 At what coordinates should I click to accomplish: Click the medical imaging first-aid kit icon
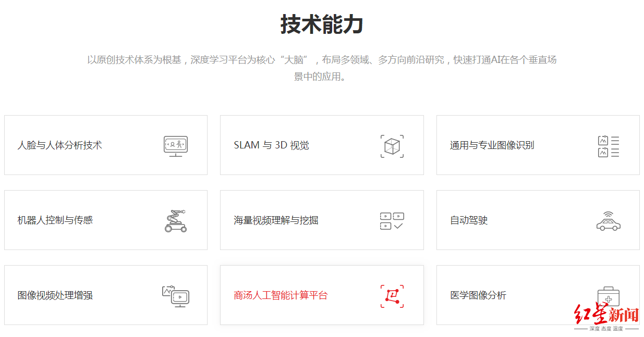(x=609, y=295)
